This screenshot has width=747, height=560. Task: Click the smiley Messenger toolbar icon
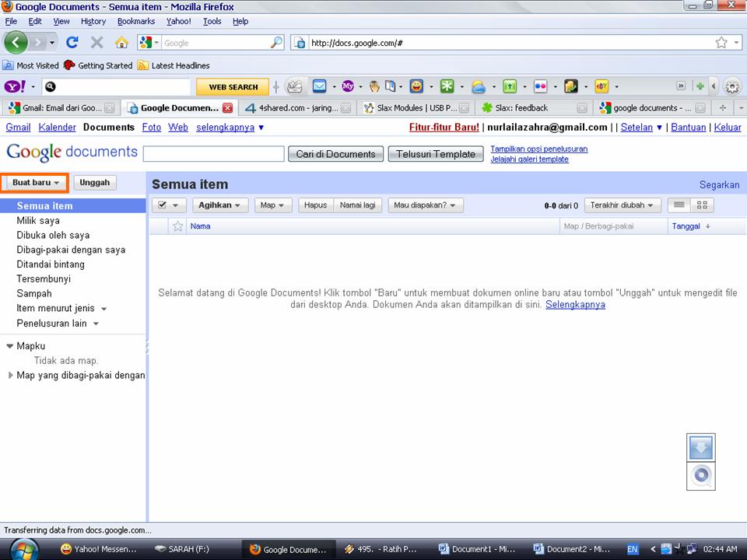click(416, 86)
